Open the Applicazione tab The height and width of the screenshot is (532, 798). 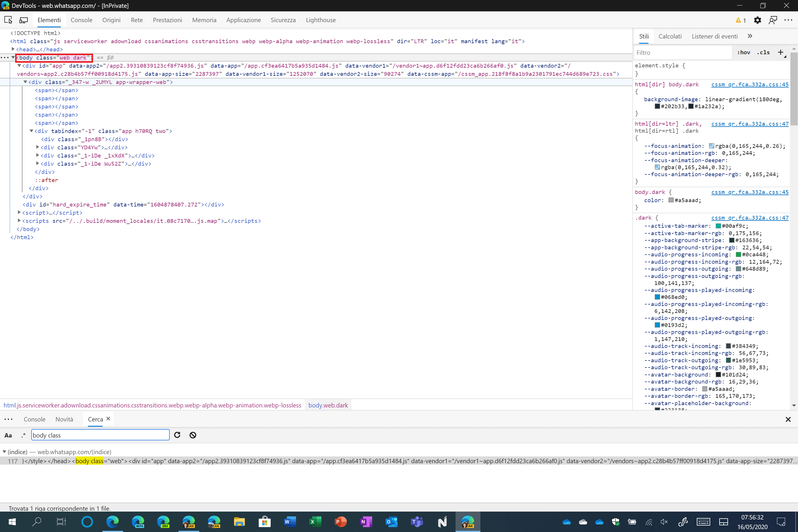(243, 20)
